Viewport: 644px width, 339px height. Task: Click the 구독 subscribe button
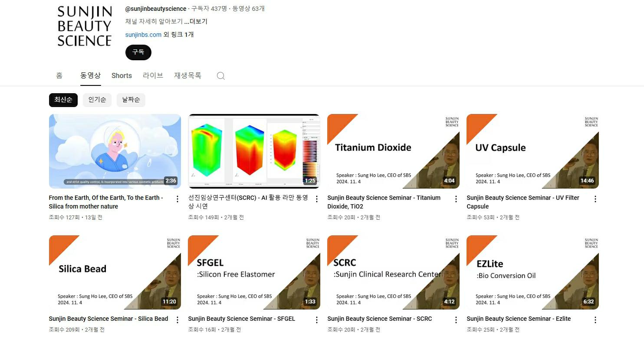tap(138, 52)
